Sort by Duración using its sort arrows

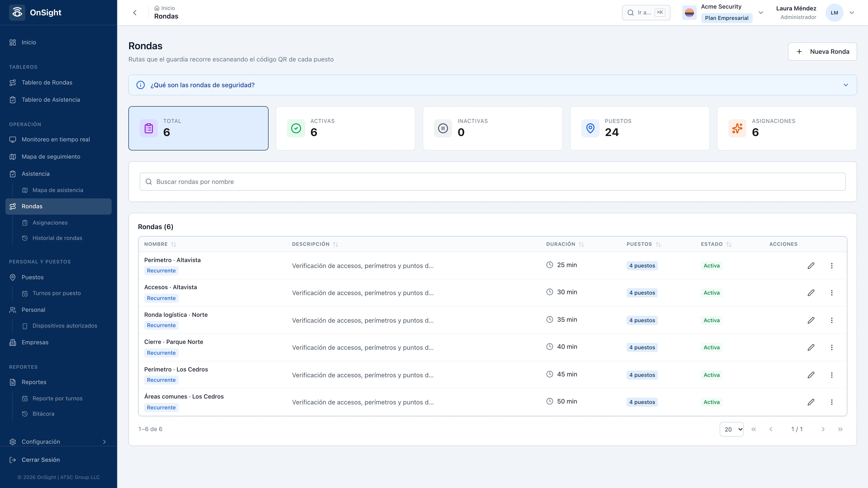[x=581, y=244]
